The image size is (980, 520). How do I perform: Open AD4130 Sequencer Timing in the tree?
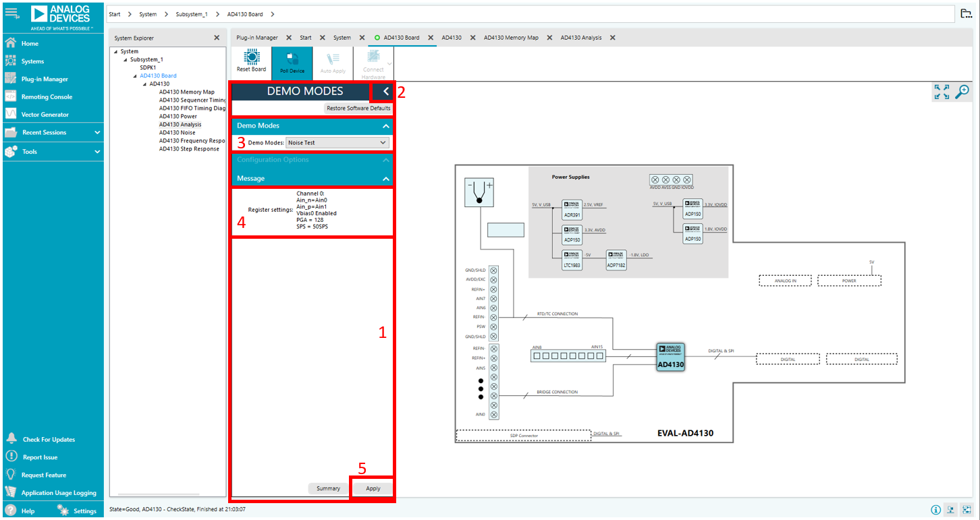coord(192,100)
